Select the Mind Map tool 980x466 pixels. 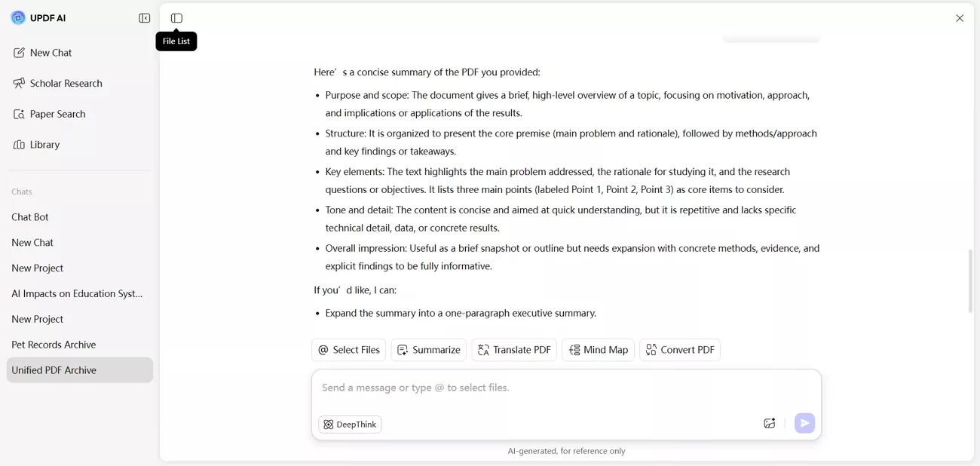pos(598,349)
